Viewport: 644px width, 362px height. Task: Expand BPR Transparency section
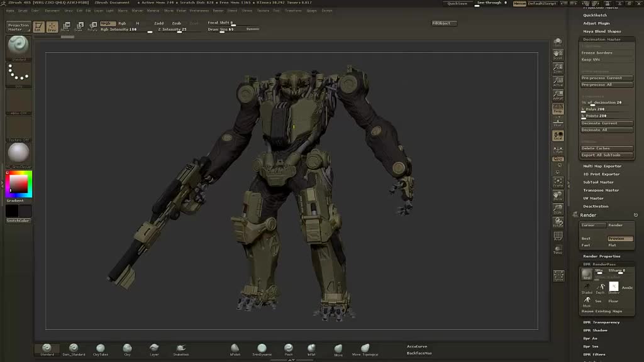click(x=601, y=322)
